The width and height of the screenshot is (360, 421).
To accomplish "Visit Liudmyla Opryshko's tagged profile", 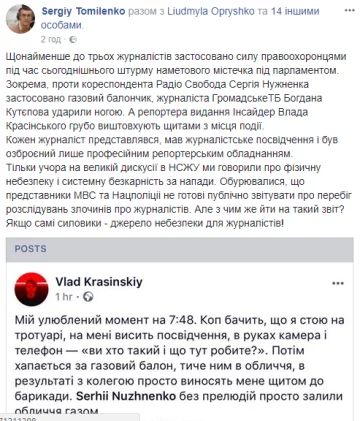I will click(210, 11).
